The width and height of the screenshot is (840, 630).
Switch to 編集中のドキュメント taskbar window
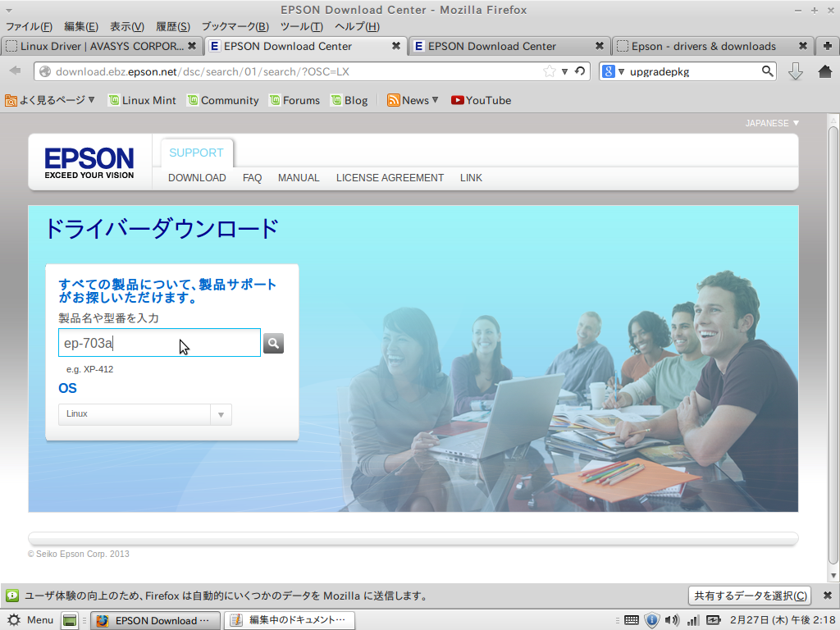coord(290,620)
